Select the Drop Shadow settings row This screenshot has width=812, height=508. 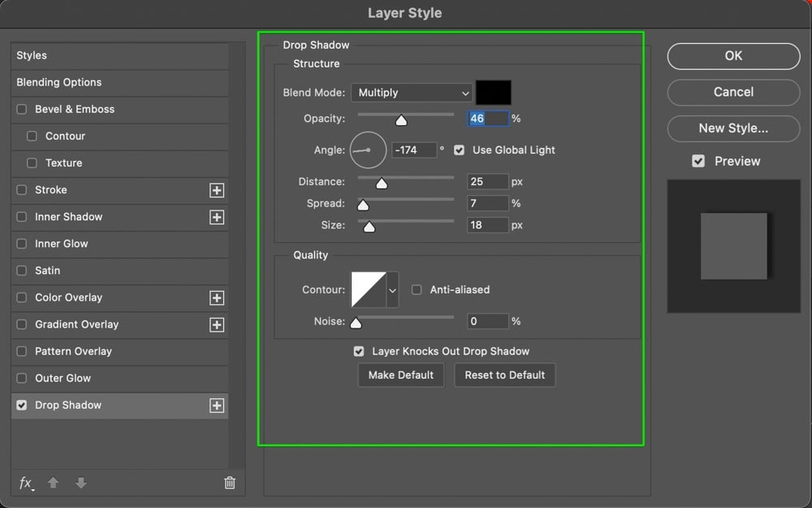[119, 406]
